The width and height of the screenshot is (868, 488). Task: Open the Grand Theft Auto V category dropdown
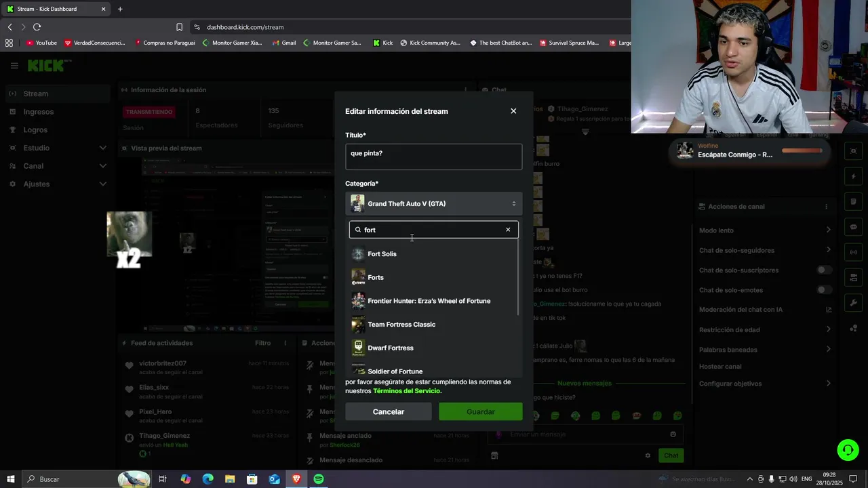(433, 203)
